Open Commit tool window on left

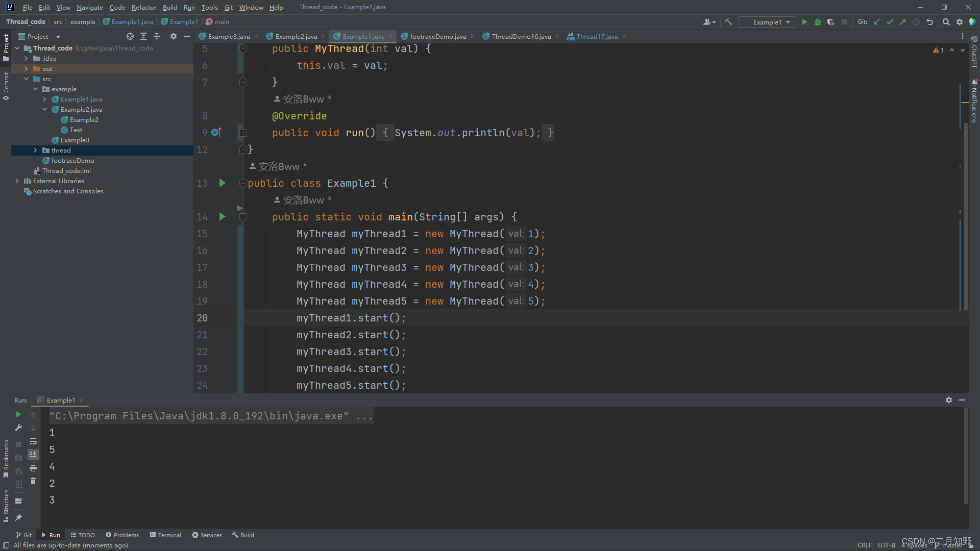click(6, 85)
